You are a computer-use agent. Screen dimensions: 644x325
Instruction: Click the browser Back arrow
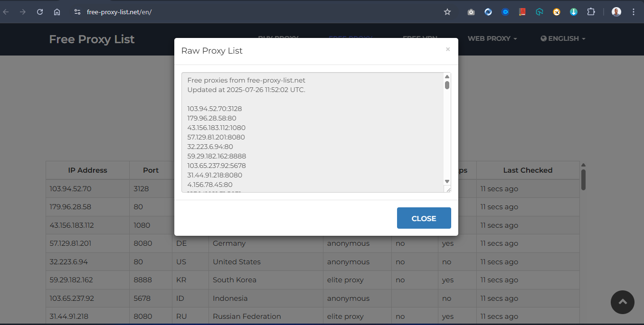[x=6, y=12]
